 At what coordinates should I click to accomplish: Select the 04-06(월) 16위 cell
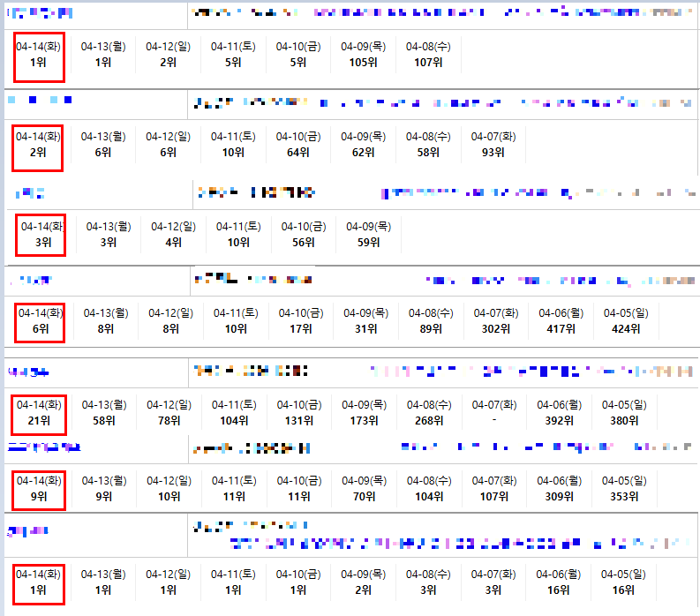(x=559, y=582)
